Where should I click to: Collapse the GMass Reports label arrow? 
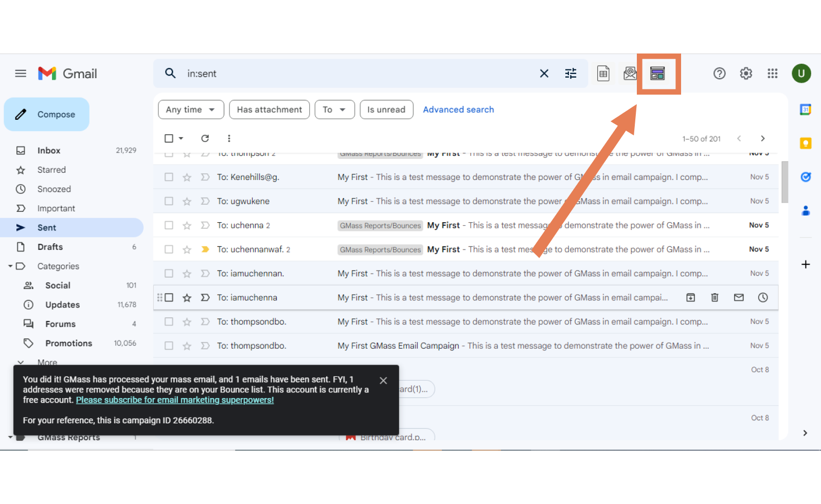10,438
